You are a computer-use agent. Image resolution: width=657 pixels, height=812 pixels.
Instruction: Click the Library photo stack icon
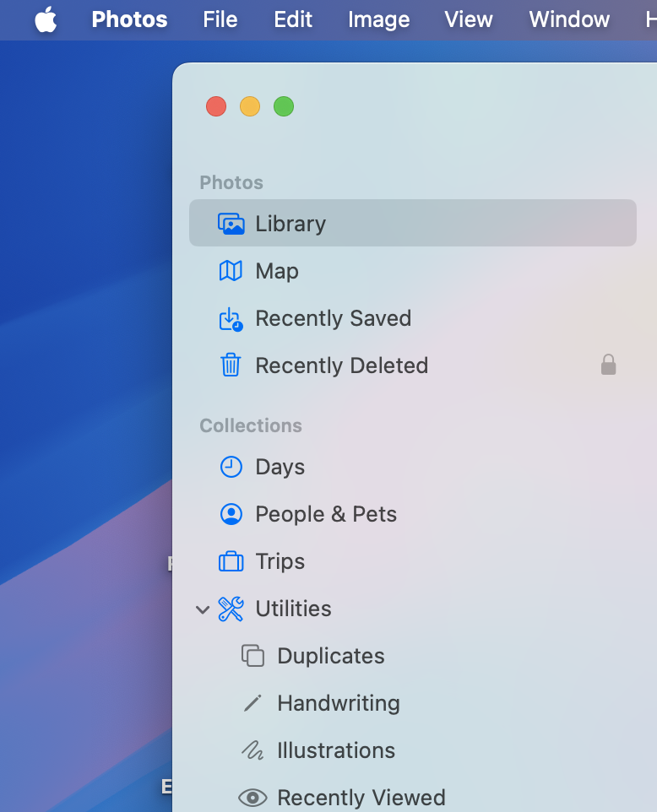(231, 224)
